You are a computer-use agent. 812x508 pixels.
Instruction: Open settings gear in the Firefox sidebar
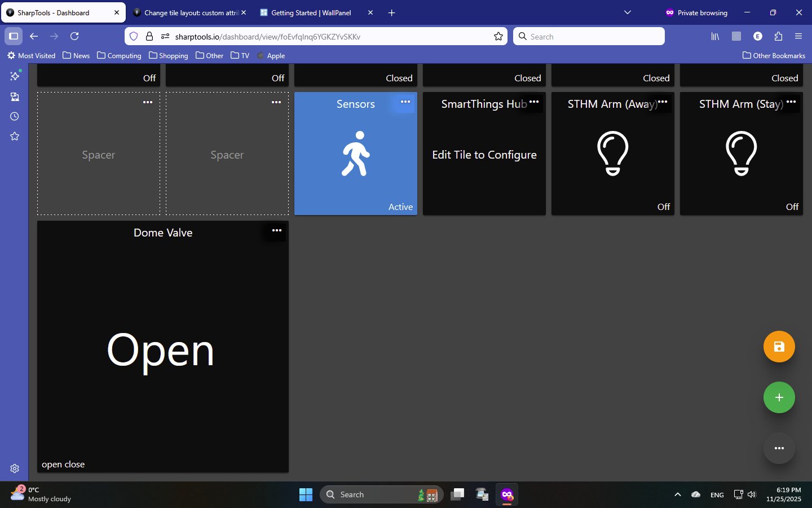point(15,468)
